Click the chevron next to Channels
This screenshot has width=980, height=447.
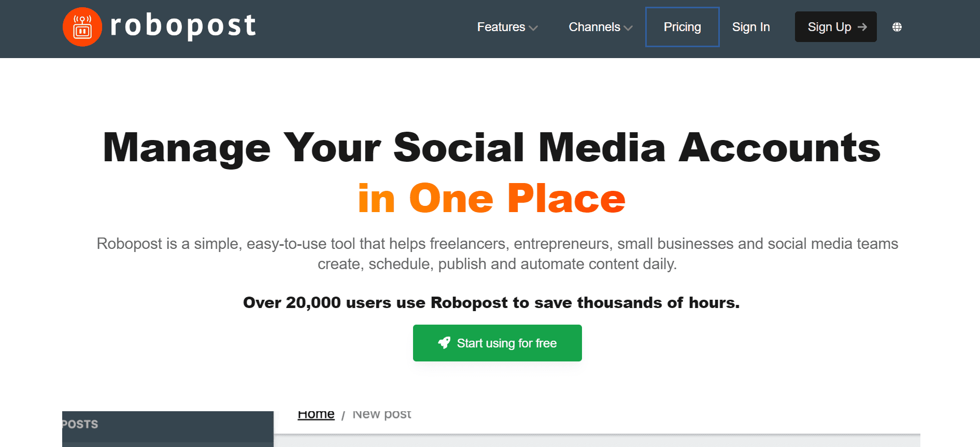pyautogui.click(x=629, y=28)
